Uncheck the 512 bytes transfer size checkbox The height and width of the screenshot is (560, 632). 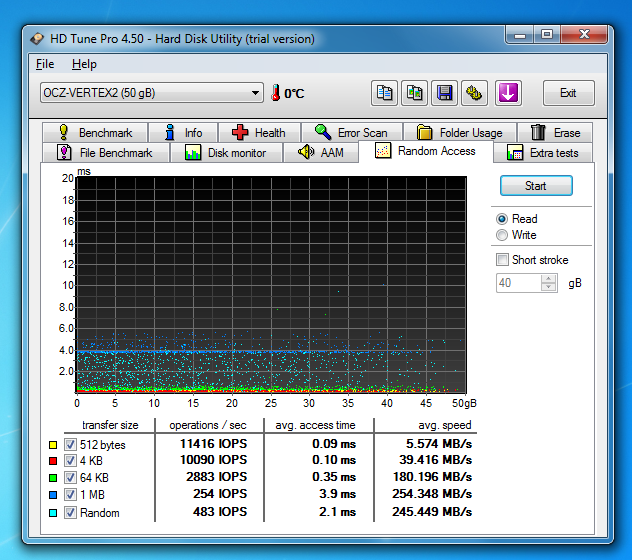point(70,445)
